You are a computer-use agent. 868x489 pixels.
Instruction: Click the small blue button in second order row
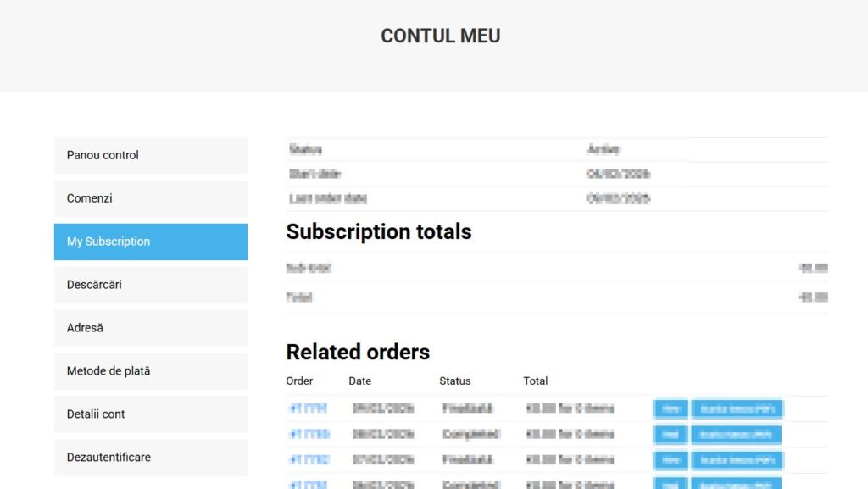click(x=670, y=435)
